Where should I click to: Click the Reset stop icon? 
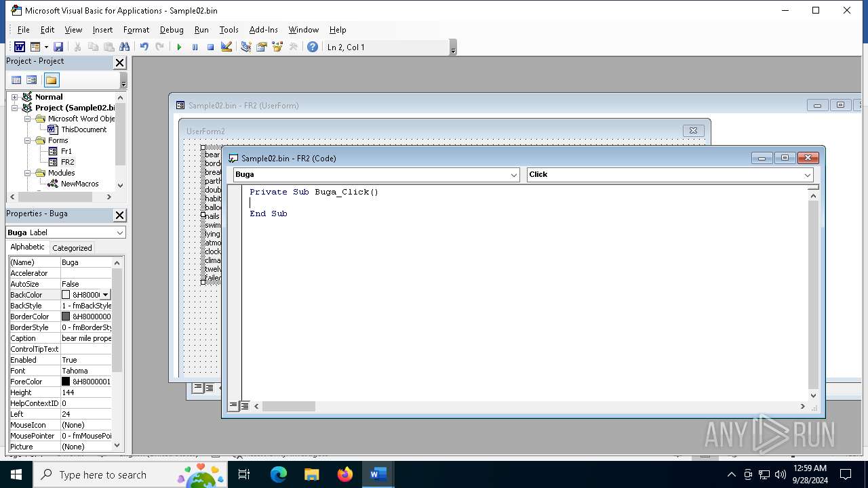[x=210, y=47]
